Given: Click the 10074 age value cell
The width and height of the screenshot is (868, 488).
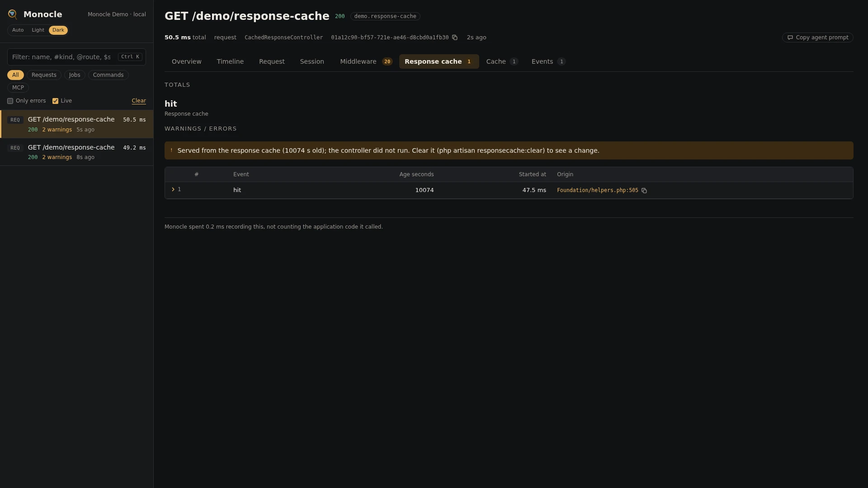Looking at the screenshot, I should [424, 190].
